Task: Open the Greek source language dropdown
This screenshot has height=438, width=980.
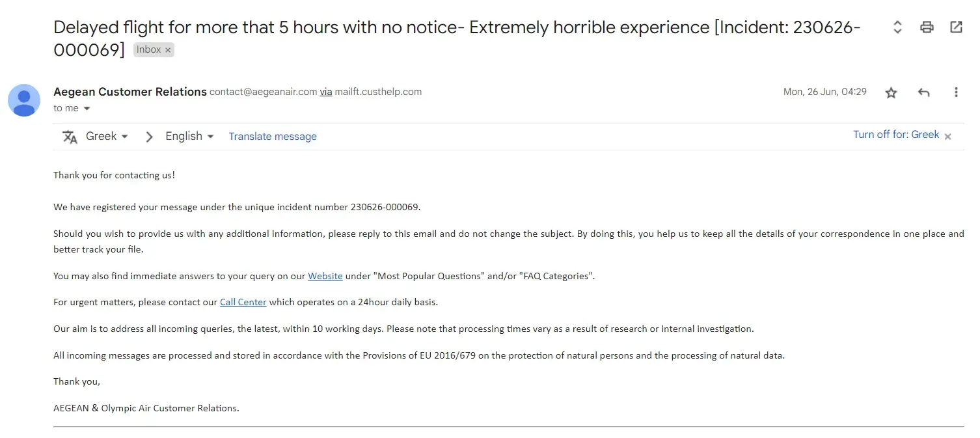Action: click(x=107, y=136)
